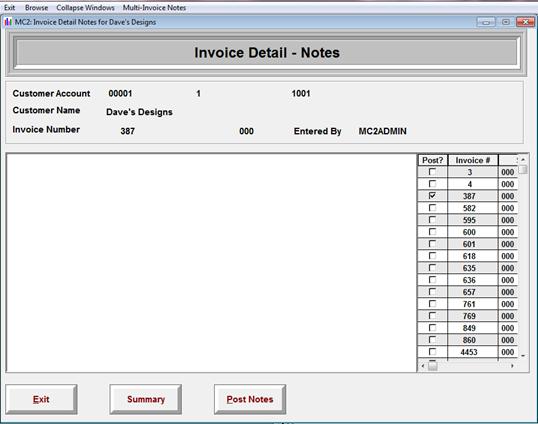Viewport: 538px width, 424px height.
Task: Toggle the Post checkbox for invoice 761
Action: (x=432, y=304)
